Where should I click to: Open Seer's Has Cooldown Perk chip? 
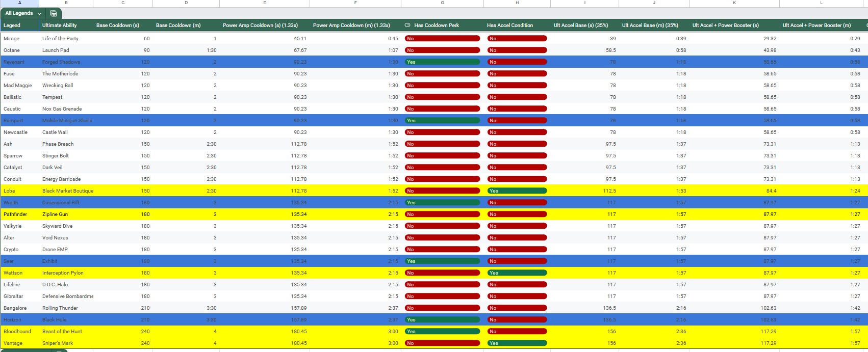(x=442, y=261)
